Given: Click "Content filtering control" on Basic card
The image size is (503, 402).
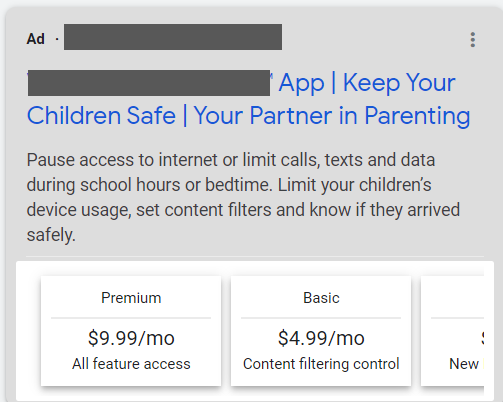Looking at the screenshot, I should tap(321, 364).
